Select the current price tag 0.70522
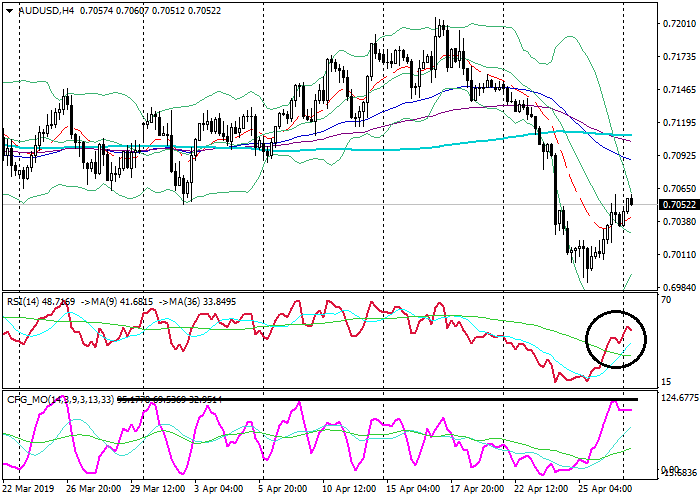The image size is (700, 500). [677, 205]
